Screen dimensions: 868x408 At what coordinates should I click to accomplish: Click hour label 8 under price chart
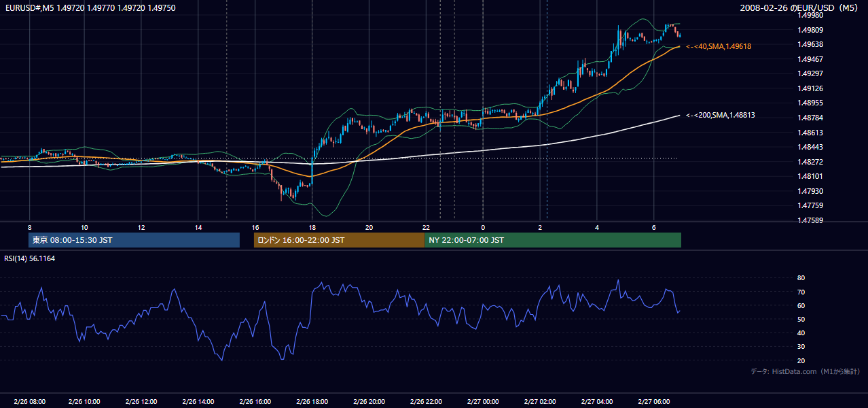(29, 227)
